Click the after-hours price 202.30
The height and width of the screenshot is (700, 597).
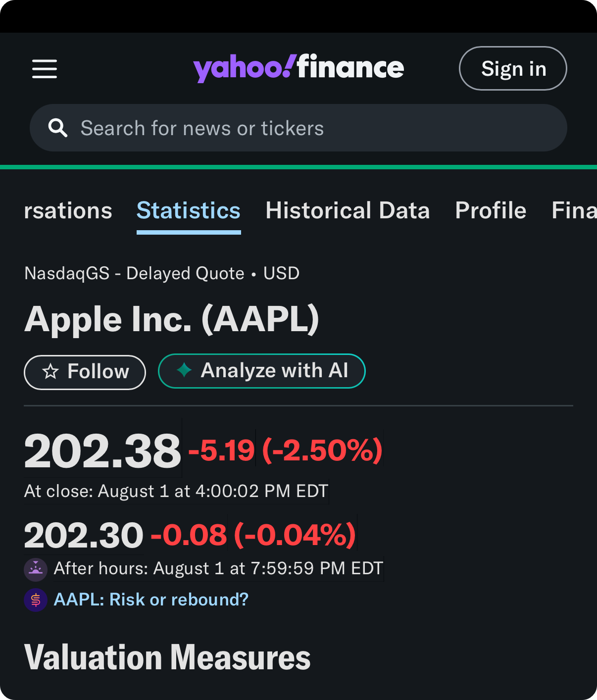tap(84, 535)
